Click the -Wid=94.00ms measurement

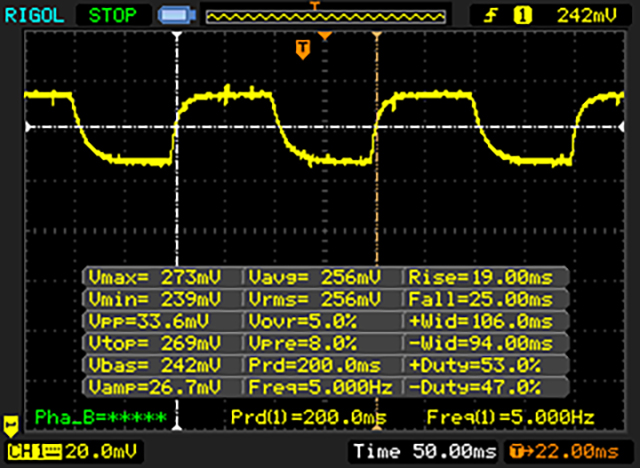point(481,344)
